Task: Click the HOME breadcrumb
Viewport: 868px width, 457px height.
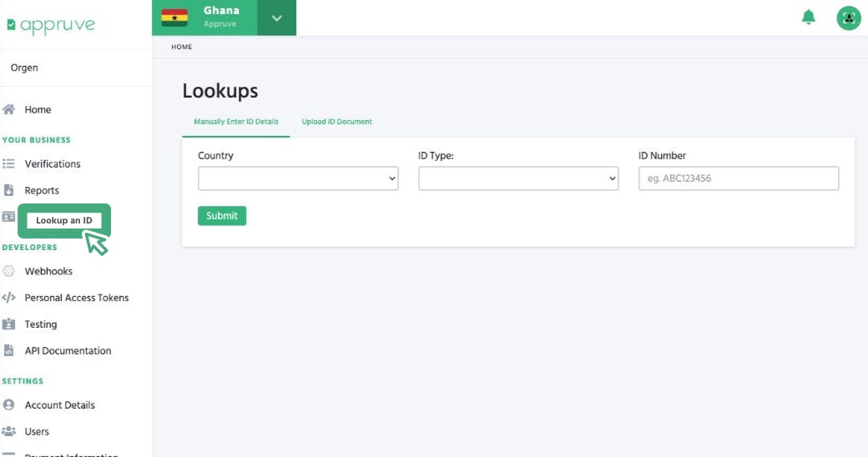Action: coord(182,47)
